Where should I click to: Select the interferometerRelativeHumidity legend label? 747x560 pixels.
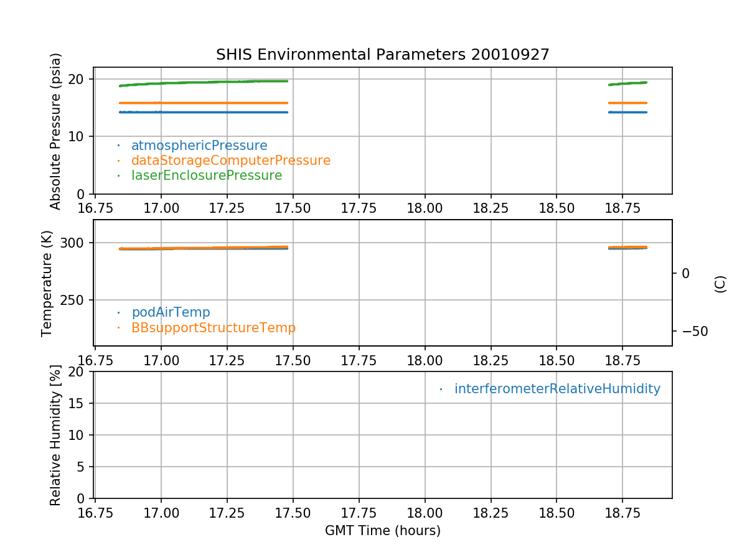click(x=557, y=389)
